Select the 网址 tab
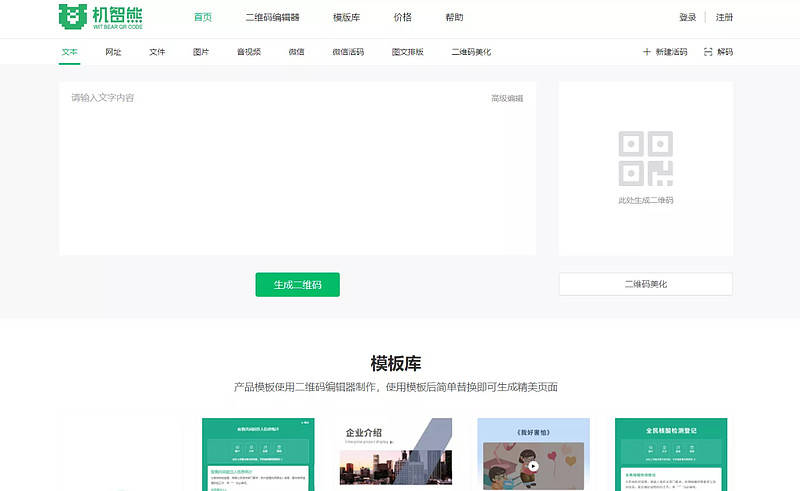The image size is (800, 491). click(113, 52)
